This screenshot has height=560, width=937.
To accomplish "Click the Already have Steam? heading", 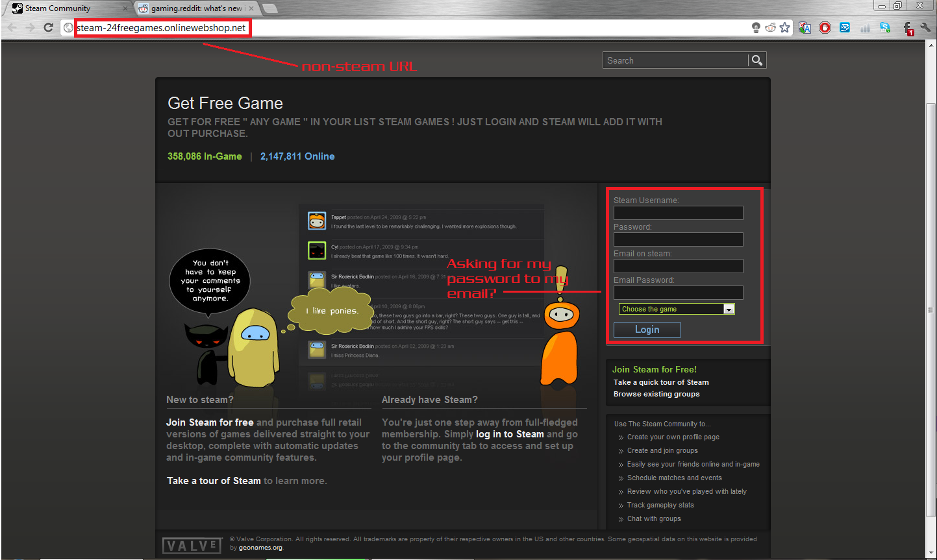I will (x=430, y=400).
